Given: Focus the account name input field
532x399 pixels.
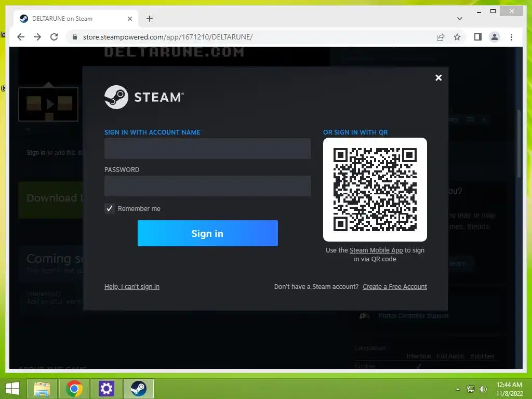Looking at the screenshot, I should (207, 148).
